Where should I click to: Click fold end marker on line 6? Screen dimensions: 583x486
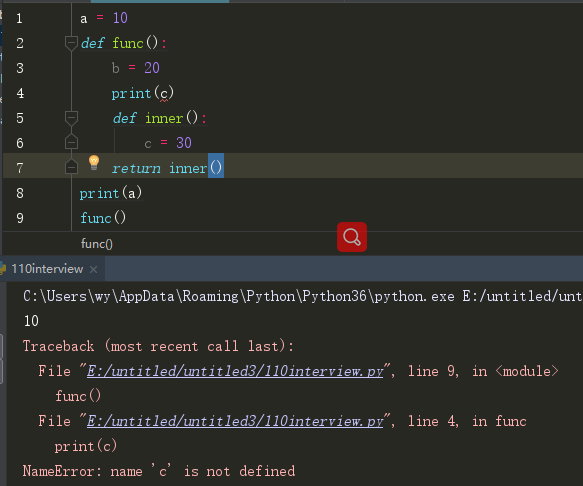(x=71, y=142)
